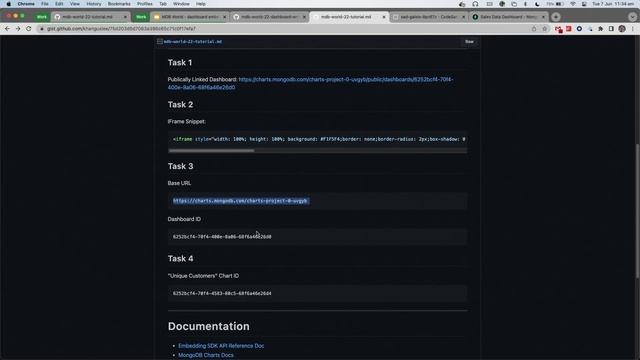The height and width of the screenshot is (360, 640).
Task: Open the share icon in the address bar
Action: coord(534,29)
